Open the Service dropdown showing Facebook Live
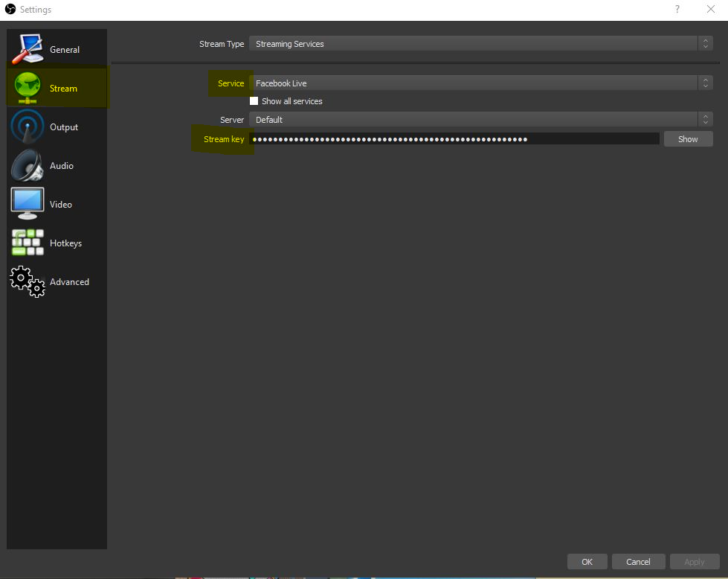This screenshot has height=579, width=728. pyautogui.click(x=480, y=83)
